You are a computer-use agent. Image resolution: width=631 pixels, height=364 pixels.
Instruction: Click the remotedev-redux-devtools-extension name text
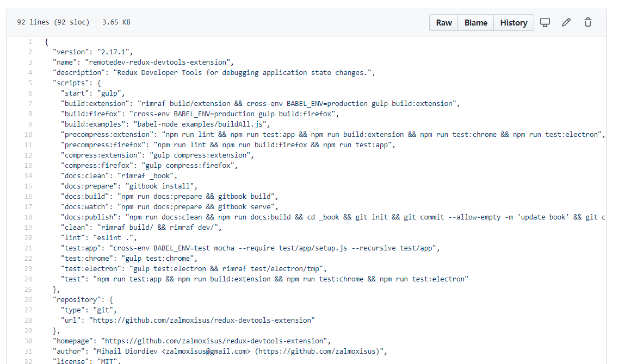[x=157, y=62]
